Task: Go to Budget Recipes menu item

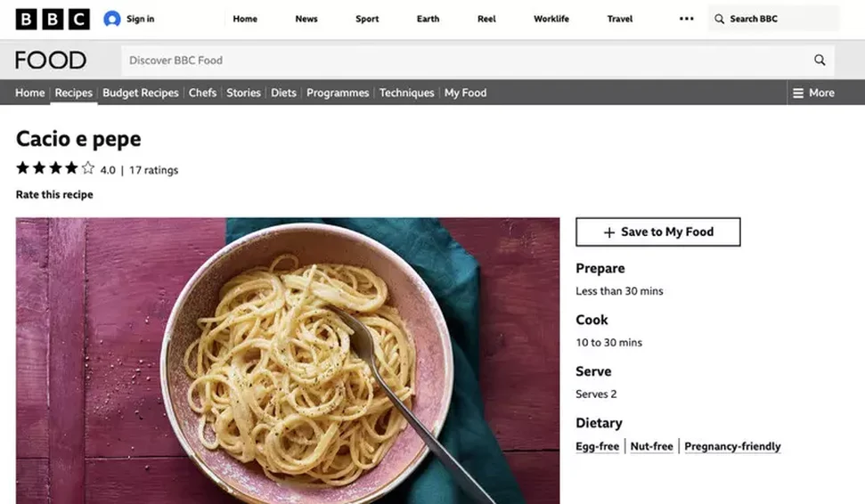Action: (x=141, y=93)
